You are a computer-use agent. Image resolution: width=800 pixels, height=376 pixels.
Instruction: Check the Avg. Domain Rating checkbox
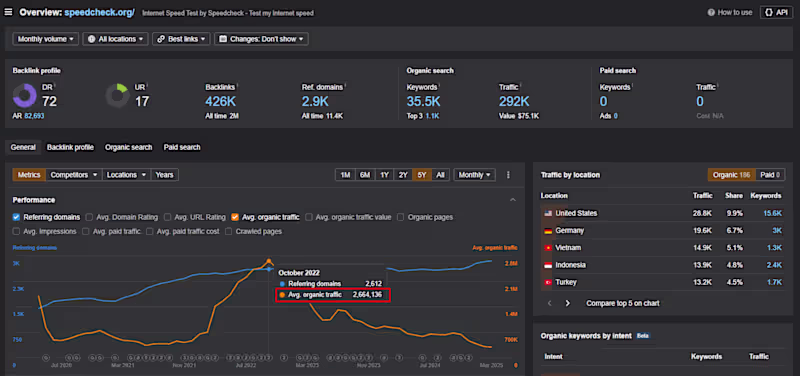pyautogui.click(x=89, y=217)
